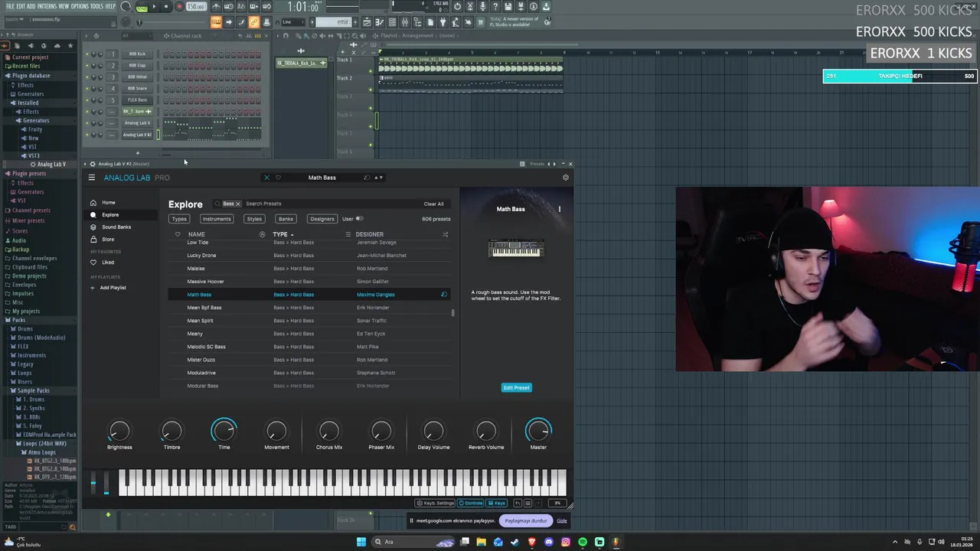Click the Play button in FL Studio transport
This screenshot has height=551, width=980.
click(x=154, y=7)
